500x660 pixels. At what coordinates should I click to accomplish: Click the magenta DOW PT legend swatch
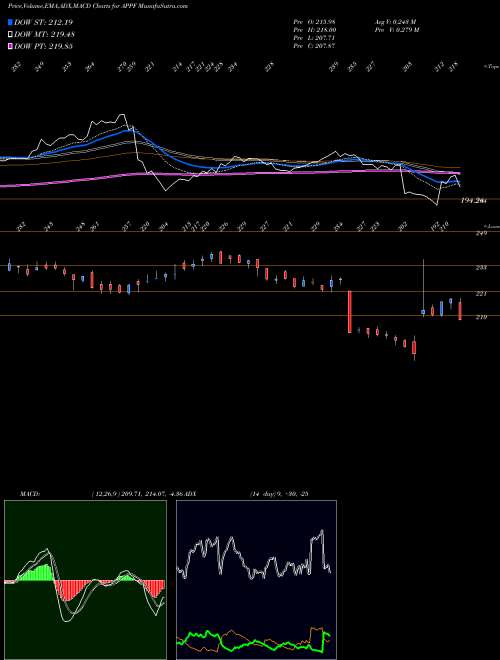(10, 46)
